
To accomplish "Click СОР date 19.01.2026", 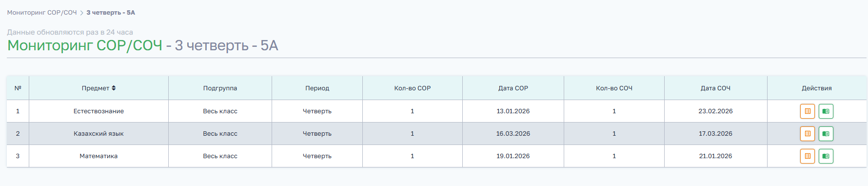I will tap(513, 156).
